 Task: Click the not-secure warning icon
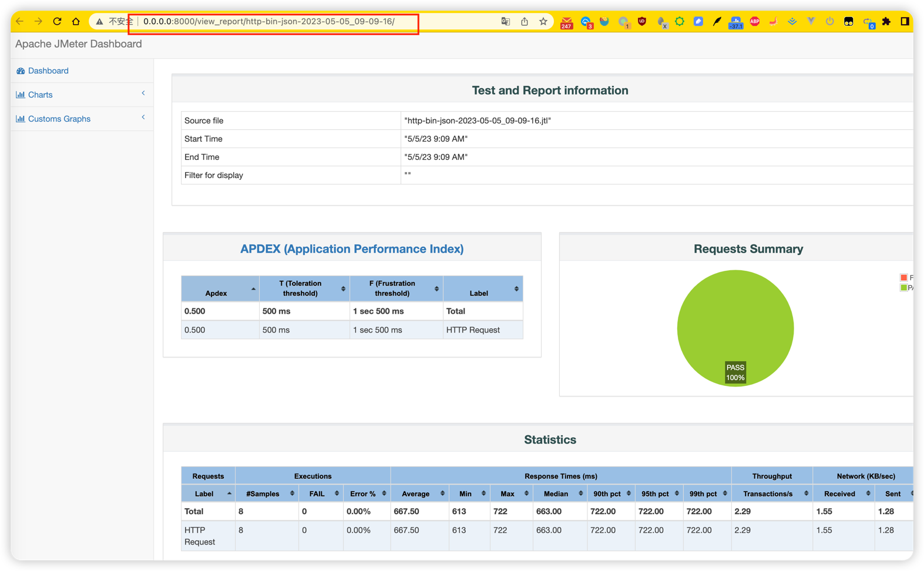pyautogui.click(x=99, y=22)
